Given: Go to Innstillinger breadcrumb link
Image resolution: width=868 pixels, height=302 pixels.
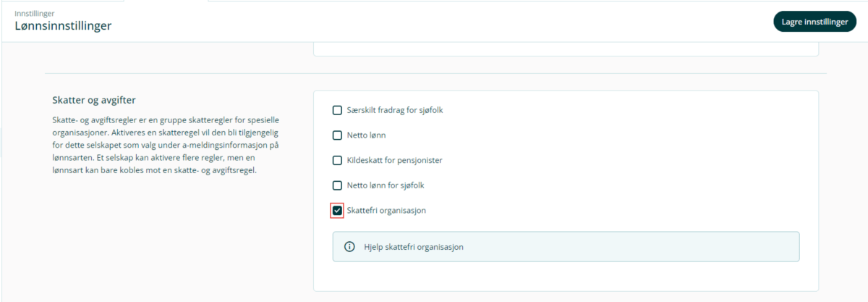Looking at the screenshot, I should pyautogui.click(x=34, y=13).
